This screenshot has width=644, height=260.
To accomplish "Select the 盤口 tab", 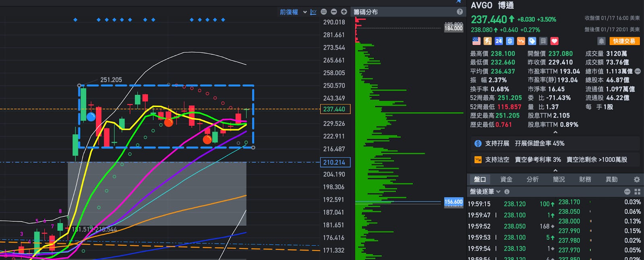I will pos(480,179).
